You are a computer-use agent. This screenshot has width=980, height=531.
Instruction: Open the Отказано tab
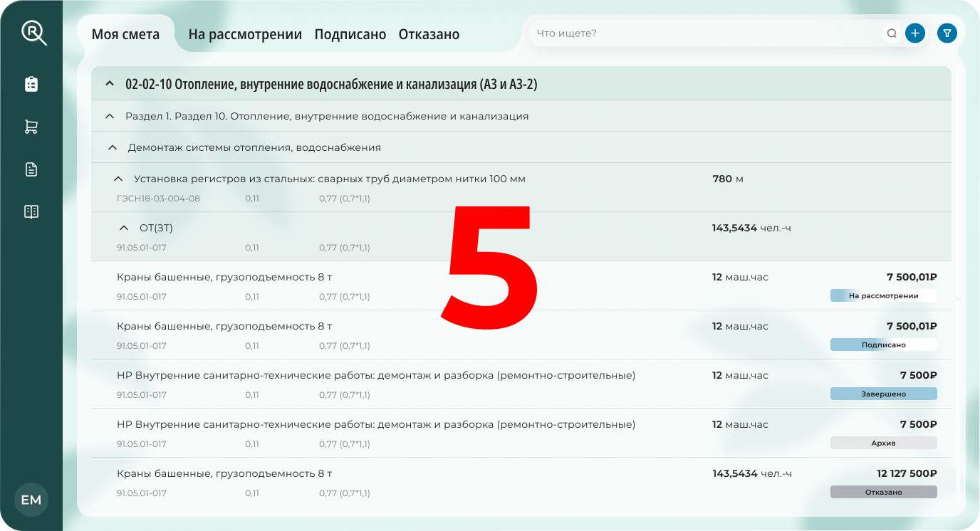(428, 33)
